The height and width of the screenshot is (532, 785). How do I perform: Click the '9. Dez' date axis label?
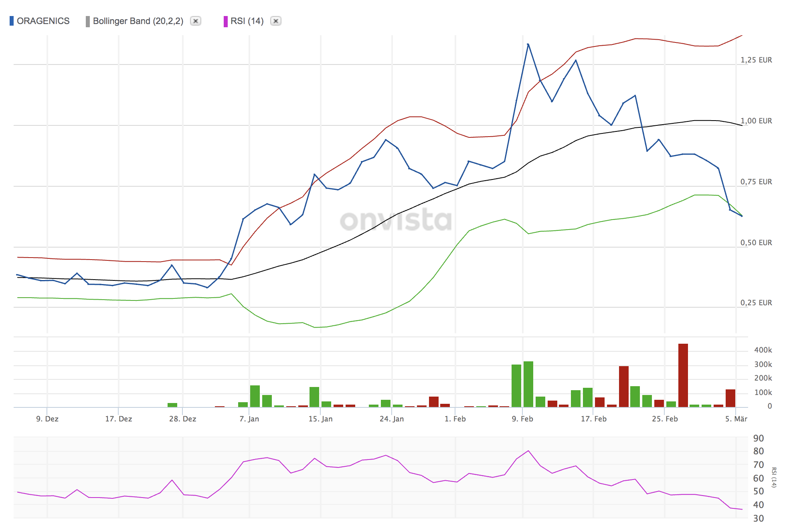(x=47, y=419)
